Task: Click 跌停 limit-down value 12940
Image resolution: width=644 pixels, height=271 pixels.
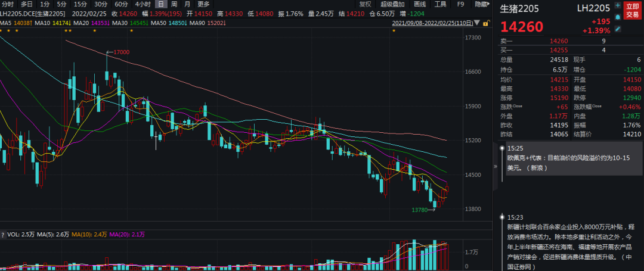Action: 631,98
